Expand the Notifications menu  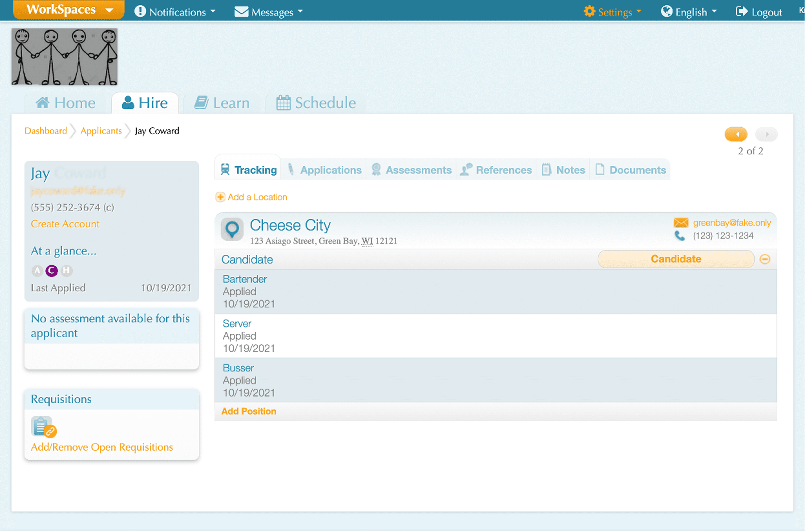[x=175, y=12]
